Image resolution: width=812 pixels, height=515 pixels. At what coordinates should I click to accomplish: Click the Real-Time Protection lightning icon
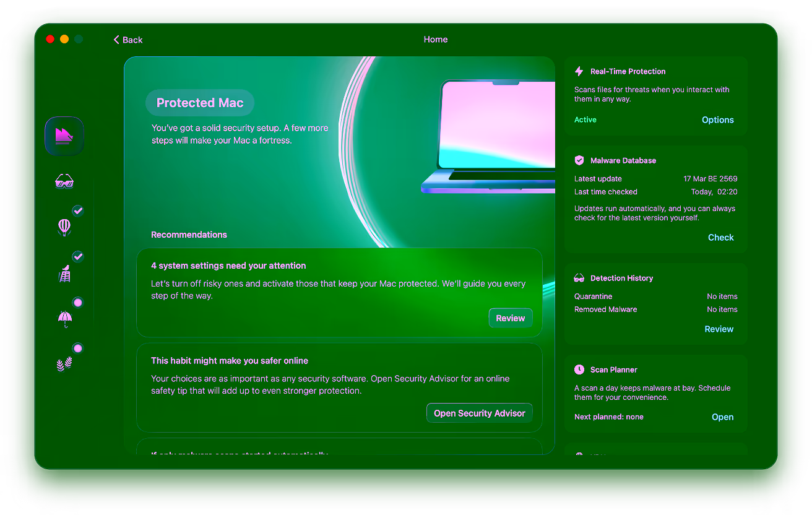point(579,71)
